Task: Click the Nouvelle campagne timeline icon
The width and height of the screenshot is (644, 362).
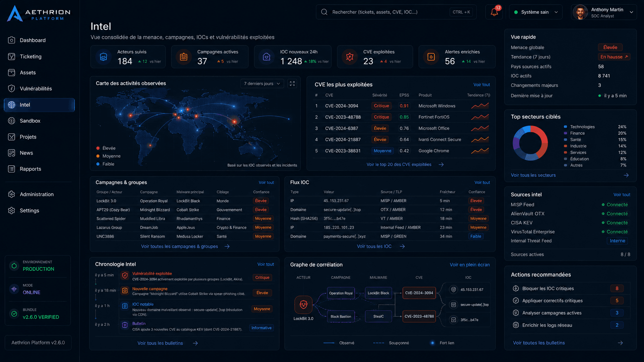Action: pos(125,291)
